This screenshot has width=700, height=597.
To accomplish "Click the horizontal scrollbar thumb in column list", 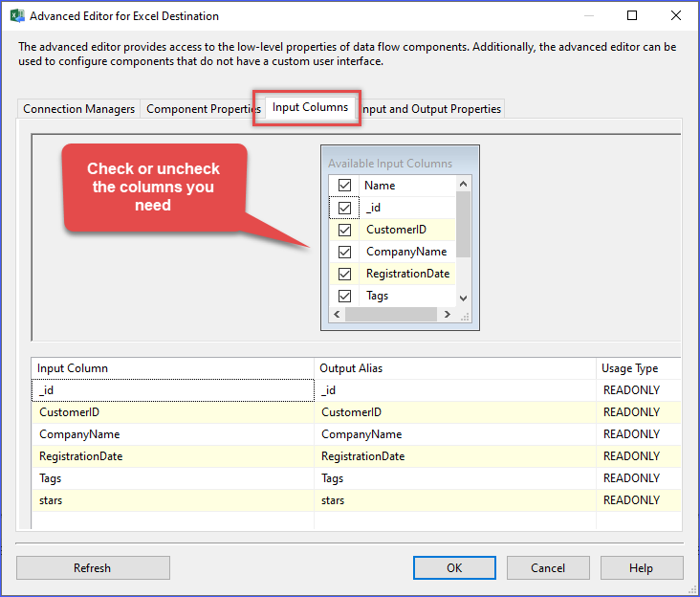I will [391, 315].
